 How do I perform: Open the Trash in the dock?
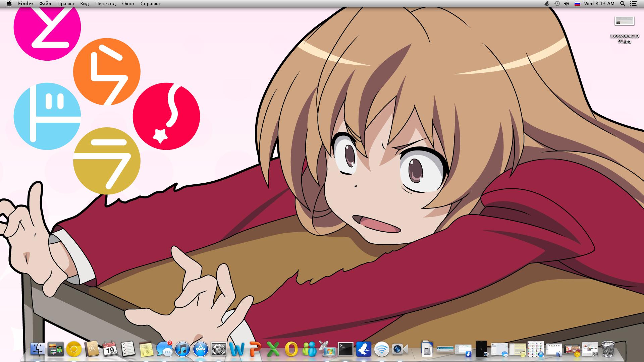(608, 349)
